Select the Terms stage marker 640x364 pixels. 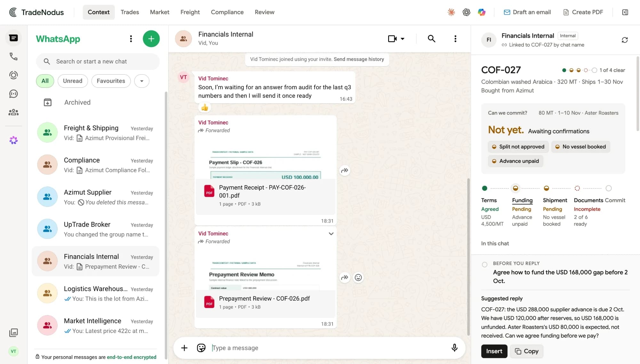[x=484, y=188]
